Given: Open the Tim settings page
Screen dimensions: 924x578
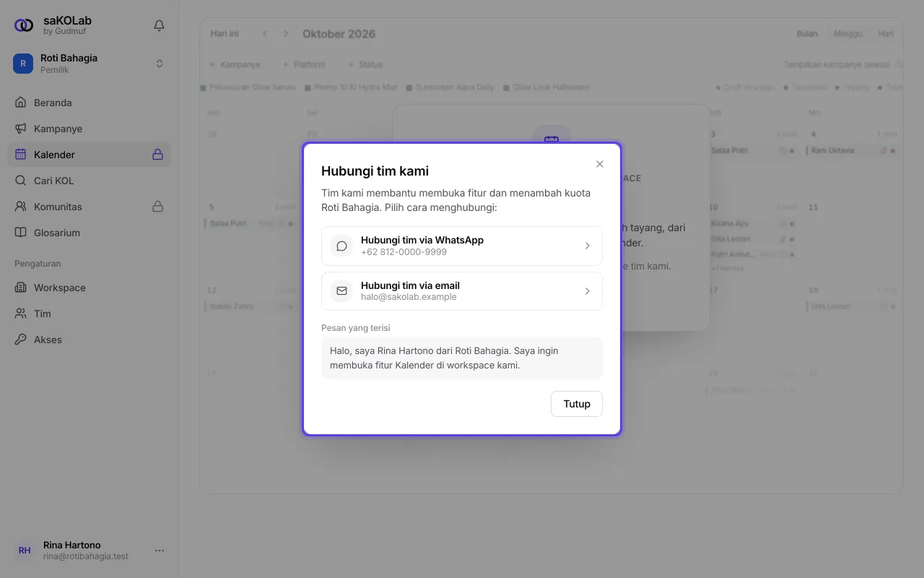Looking at the screenshot, I should click(x=90, y=314).
